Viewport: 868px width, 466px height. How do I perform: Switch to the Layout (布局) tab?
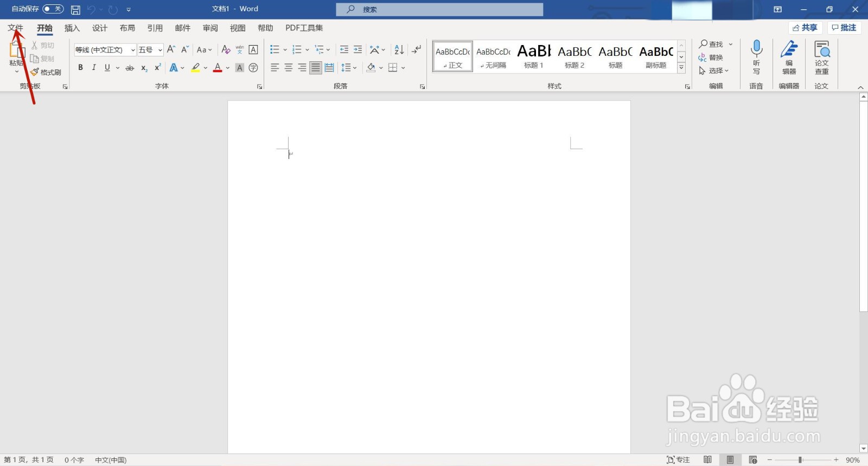click(x=127, y=28)
